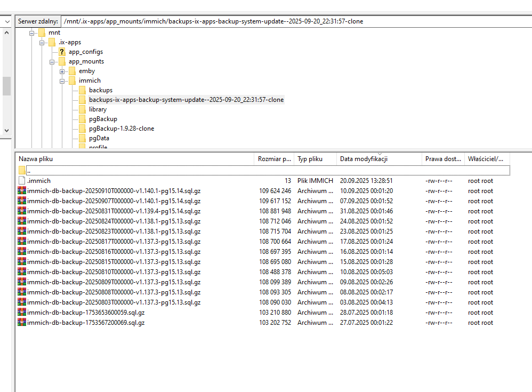Collapse the .ix-apps tree node

[x=42, y=43]
